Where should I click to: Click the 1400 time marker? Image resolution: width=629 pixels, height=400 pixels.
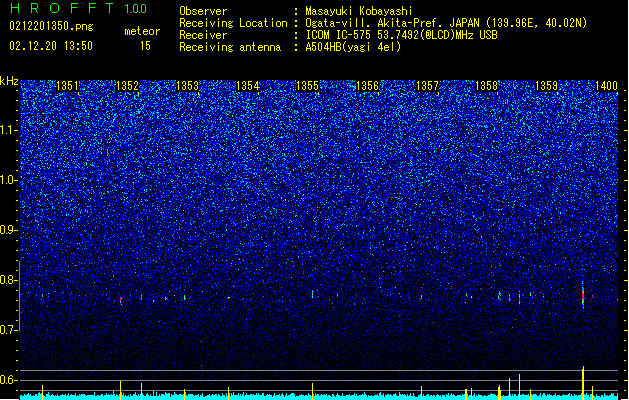click(x=606, y=86)
